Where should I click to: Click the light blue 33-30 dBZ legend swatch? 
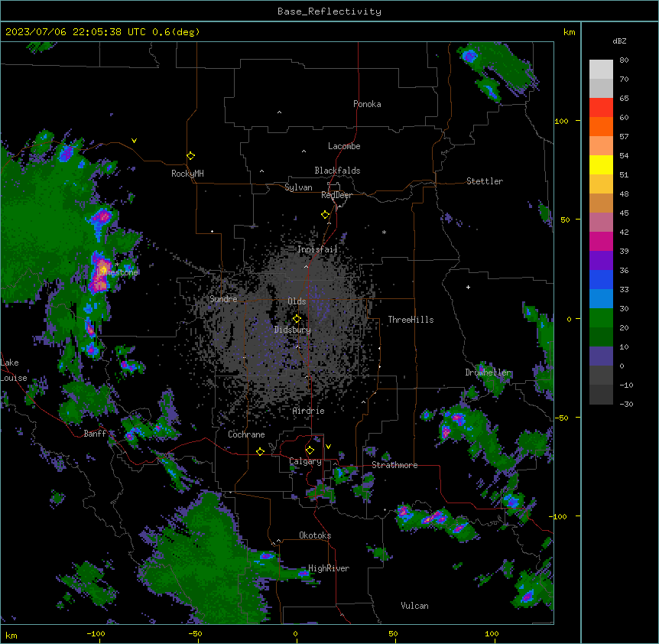click(x=601, y=298)
